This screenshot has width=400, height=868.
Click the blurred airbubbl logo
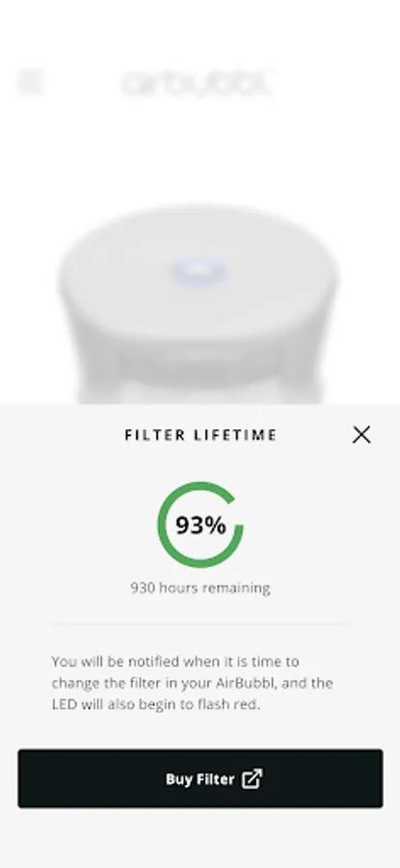(198, 83)
